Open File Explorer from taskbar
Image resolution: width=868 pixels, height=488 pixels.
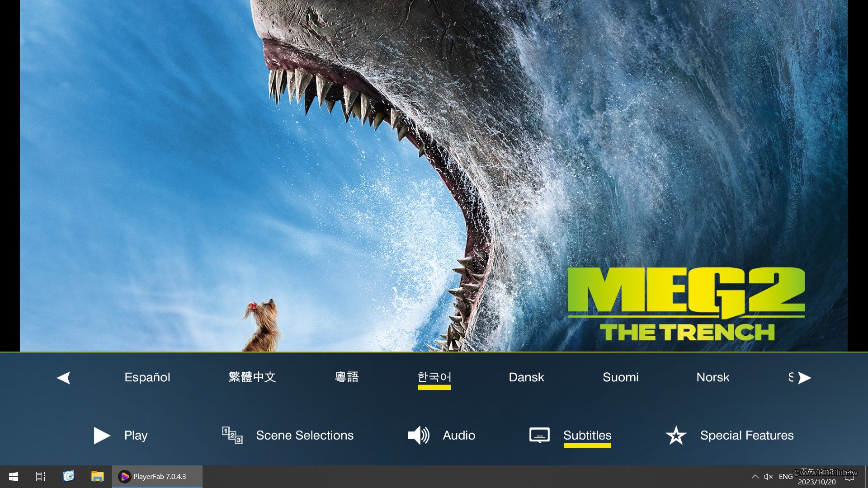click(x=97, y=476)
